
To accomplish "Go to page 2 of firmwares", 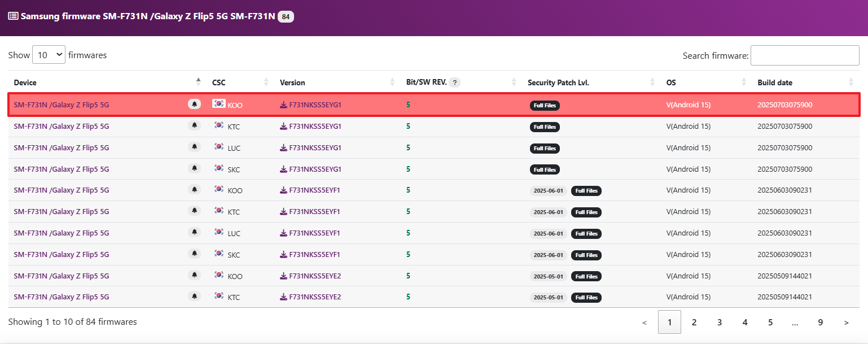I will click(x=694, y=322).
